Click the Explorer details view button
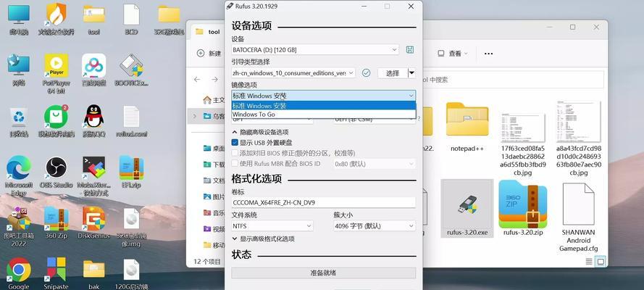The height and width of the screenshot is (290, 644). [589, 261]
